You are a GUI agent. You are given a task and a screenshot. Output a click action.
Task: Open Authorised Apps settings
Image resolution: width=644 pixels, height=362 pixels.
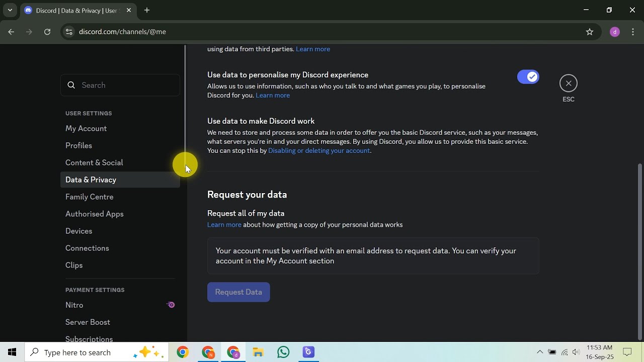pyautogui.click(x=120, y=214)
